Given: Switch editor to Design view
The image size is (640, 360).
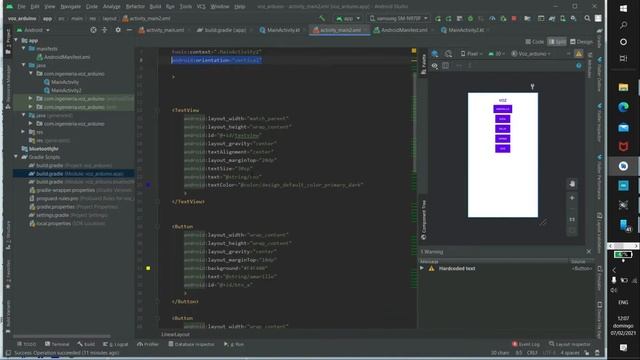Looking at the screenshot, I should pyautogui.click(x=581, y=42).
